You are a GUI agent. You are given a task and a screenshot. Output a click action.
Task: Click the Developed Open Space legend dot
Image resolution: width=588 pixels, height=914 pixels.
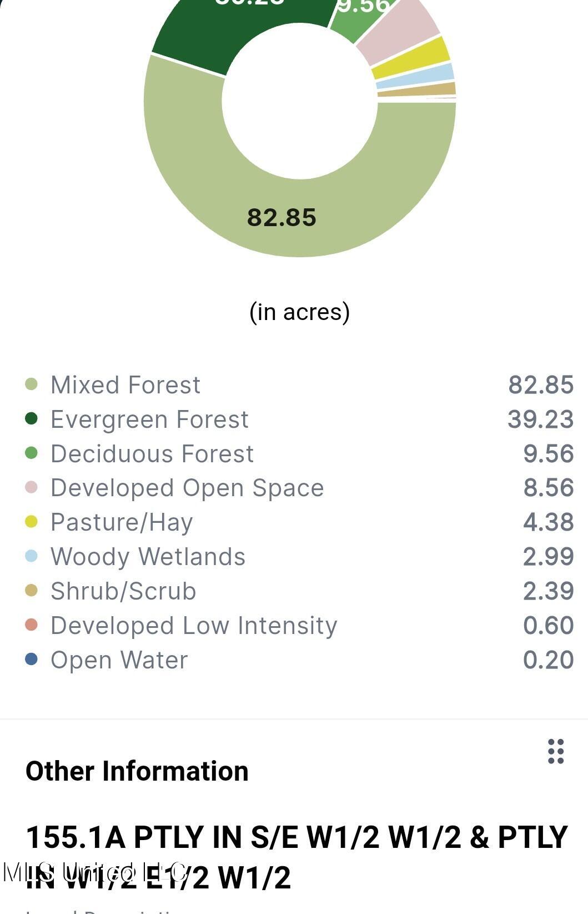coord(32,487)
